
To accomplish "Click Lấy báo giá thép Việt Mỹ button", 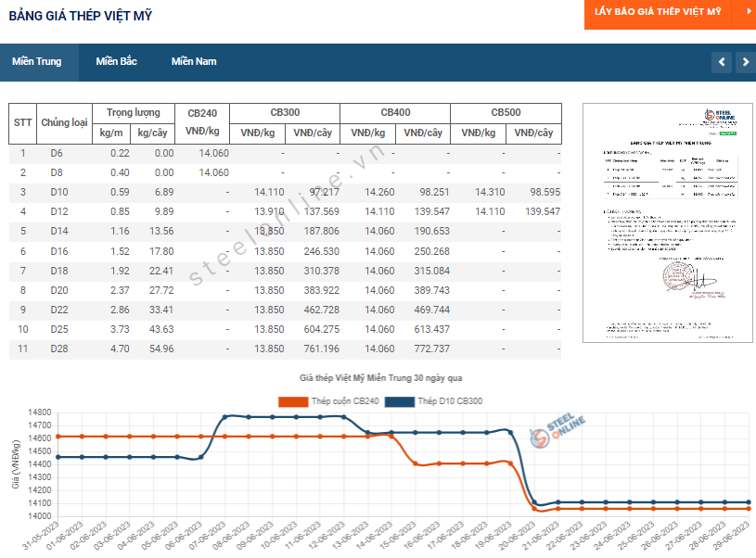I will click(659, 12).
